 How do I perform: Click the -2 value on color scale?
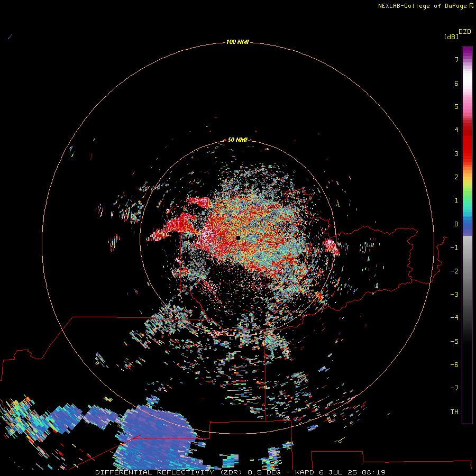click(454, 271)
